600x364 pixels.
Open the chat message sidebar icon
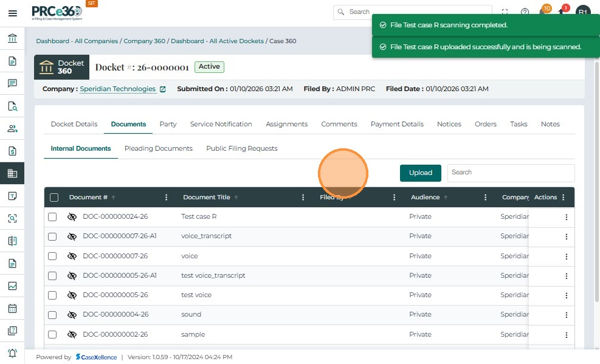click(12, 83)
